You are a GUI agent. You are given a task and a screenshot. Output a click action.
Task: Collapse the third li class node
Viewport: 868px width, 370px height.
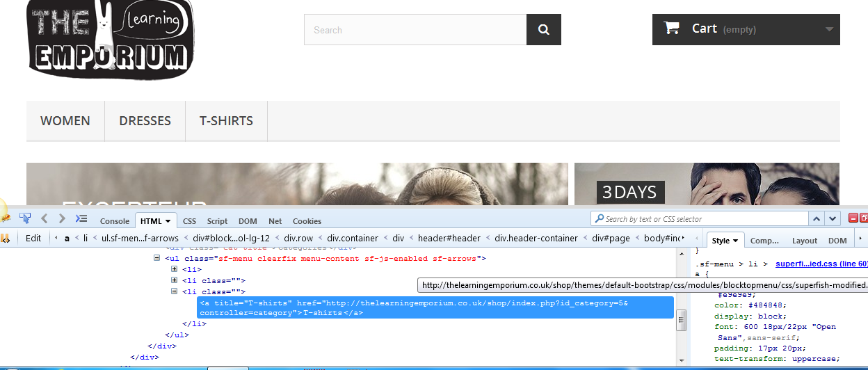point(174,291)
